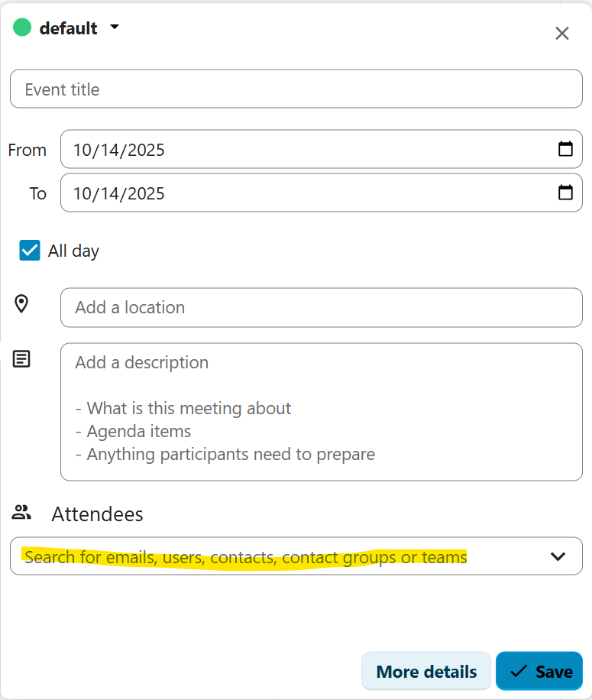Image resolution: width=592 pixels, height=700 pixels.
Task: Click the All day label text
Action: (x=73, y=251)
